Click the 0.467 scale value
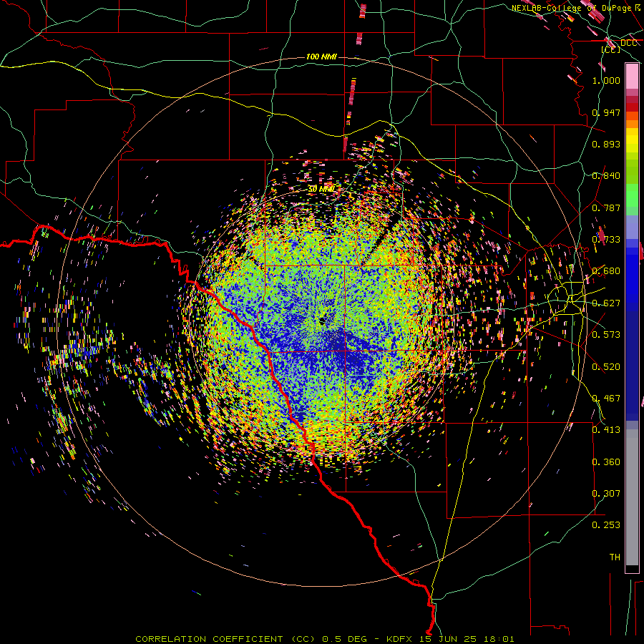The image size is (644, 644). [x=606, y=399]
